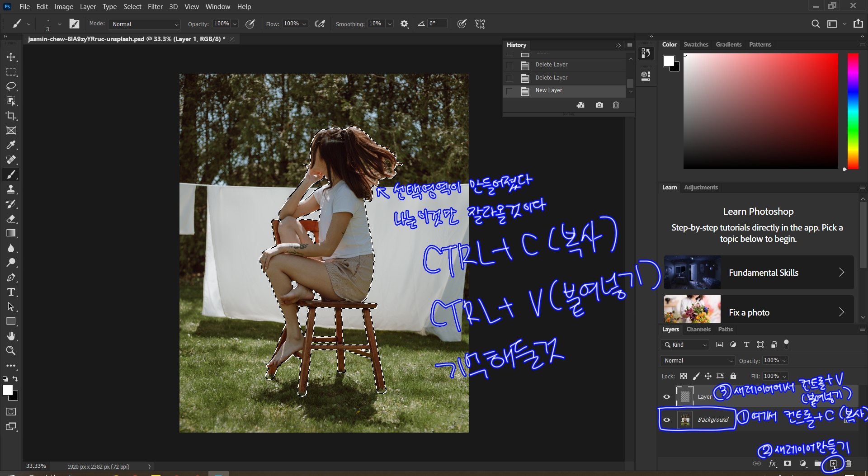The width and height of the screenshot is (868, 476).
Task: Switch to the Channels tab
Action: [698, 329]
